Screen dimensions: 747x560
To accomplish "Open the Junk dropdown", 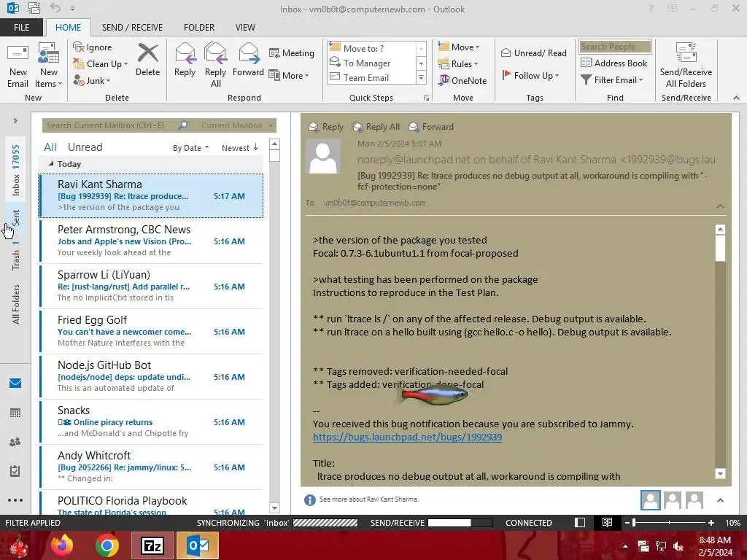I will [x=91, y=80].
